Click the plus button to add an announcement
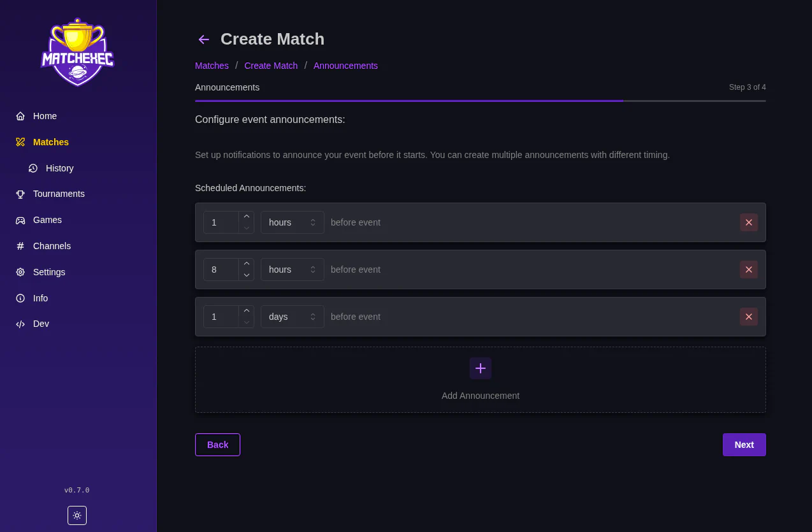Image resolution: width=812 pixels, height=532 pixels. tap(480, 368)
